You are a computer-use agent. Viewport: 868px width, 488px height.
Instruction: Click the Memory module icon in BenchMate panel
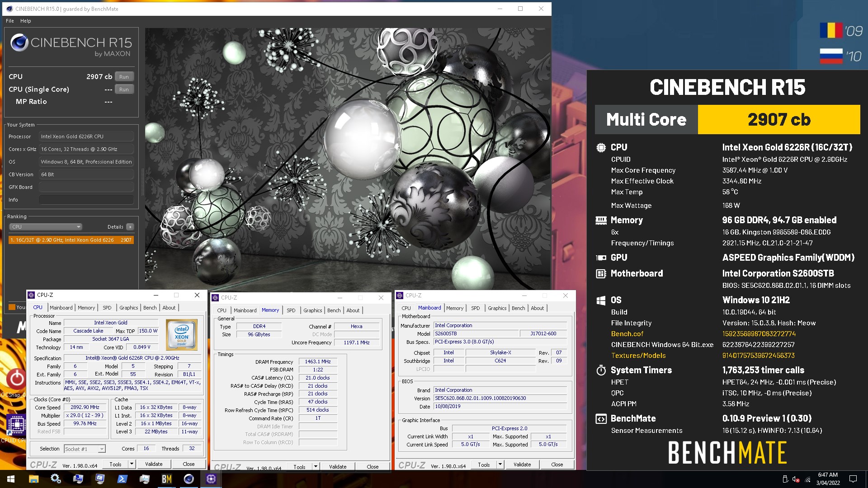click(601, 220)
